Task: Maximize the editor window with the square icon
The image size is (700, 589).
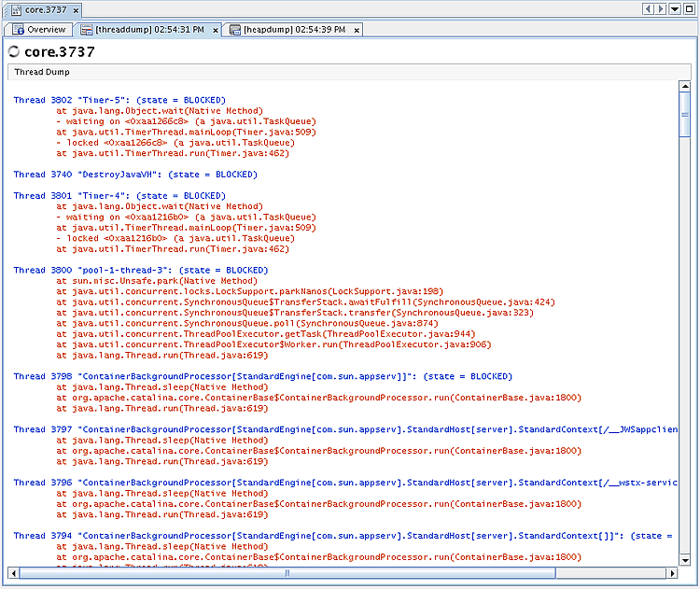Action: (689, 9)
